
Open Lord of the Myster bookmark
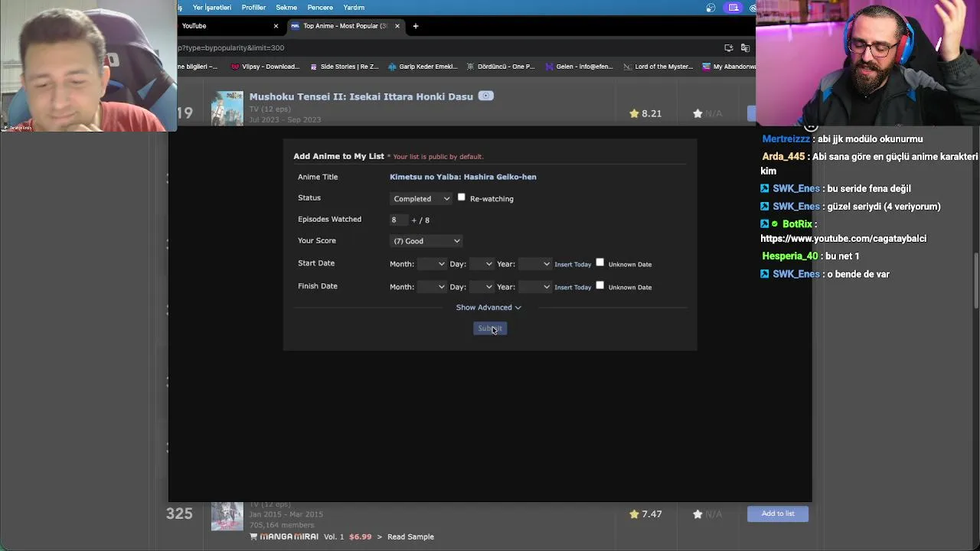coord(658,67)
